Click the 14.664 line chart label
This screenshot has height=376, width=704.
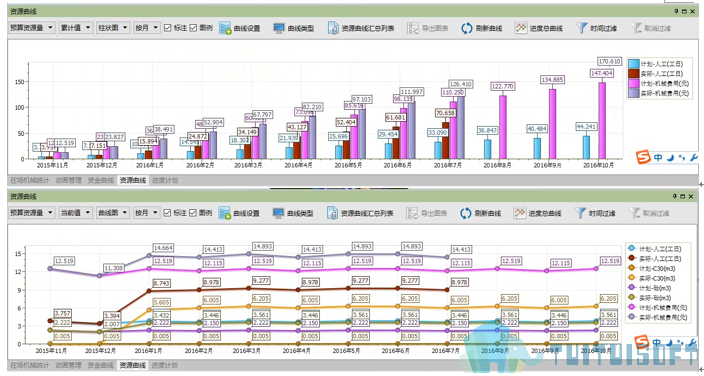[163, 248]
